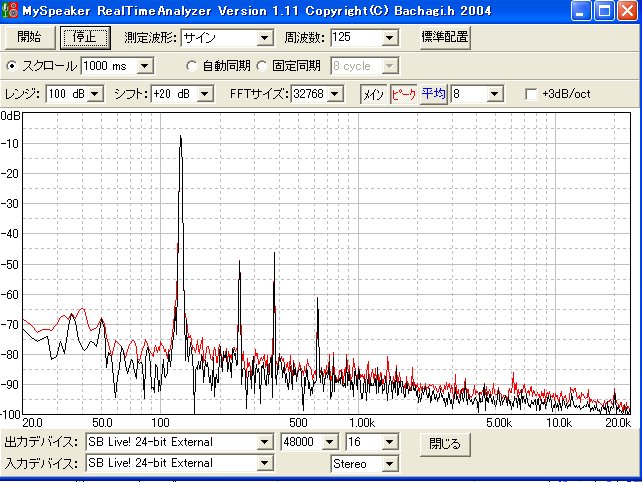The height and width of the screenshot is (482, 642).
Task: Open the 48000 sample rate dropdown
Action: pos(327,442)
